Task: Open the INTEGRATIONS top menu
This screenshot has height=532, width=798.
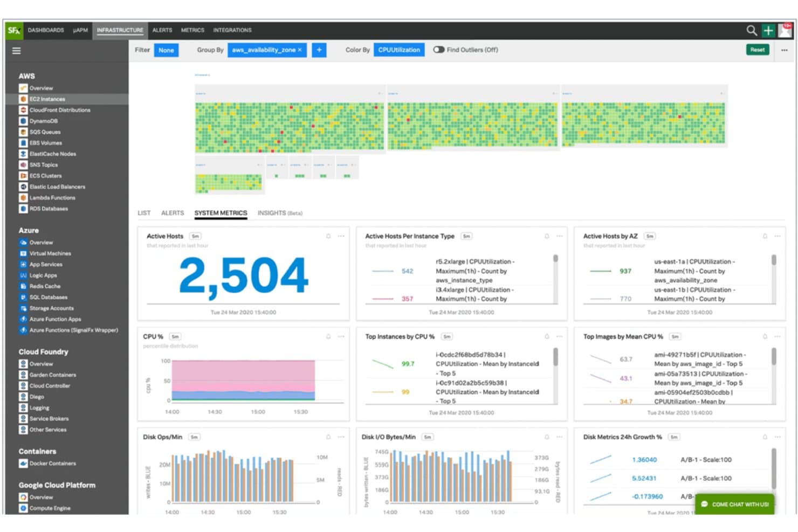Action: (232, 30)
